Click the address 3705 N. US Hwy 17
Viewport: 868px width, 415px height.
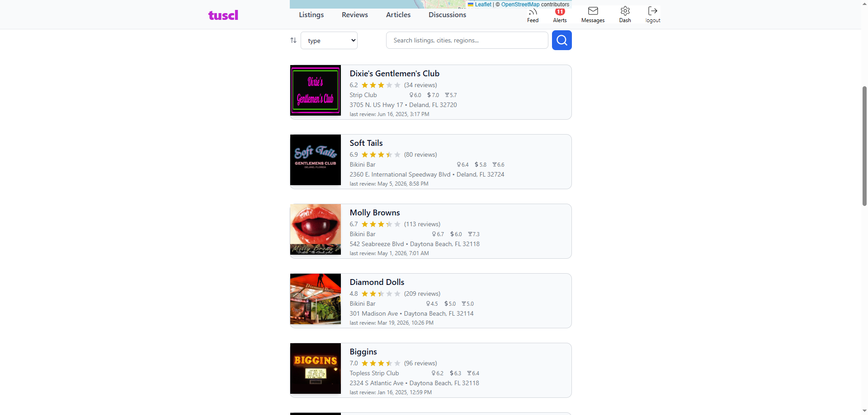point(376,105)
